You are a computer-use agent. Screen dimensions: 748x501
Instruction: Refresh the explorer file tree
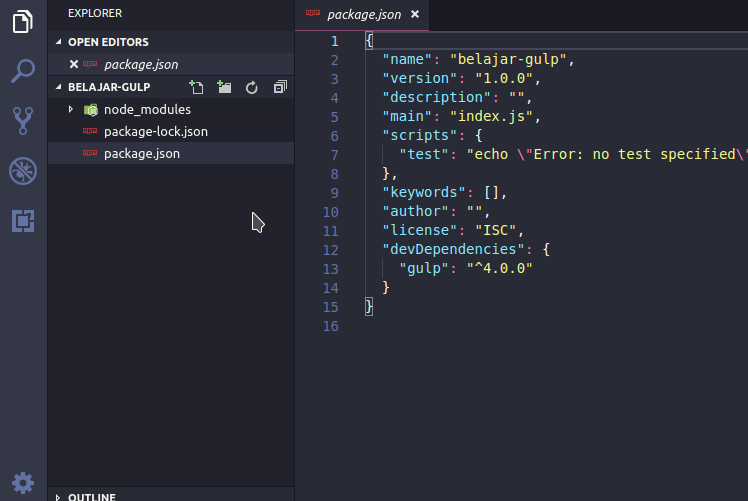click(x=251, y=88)
